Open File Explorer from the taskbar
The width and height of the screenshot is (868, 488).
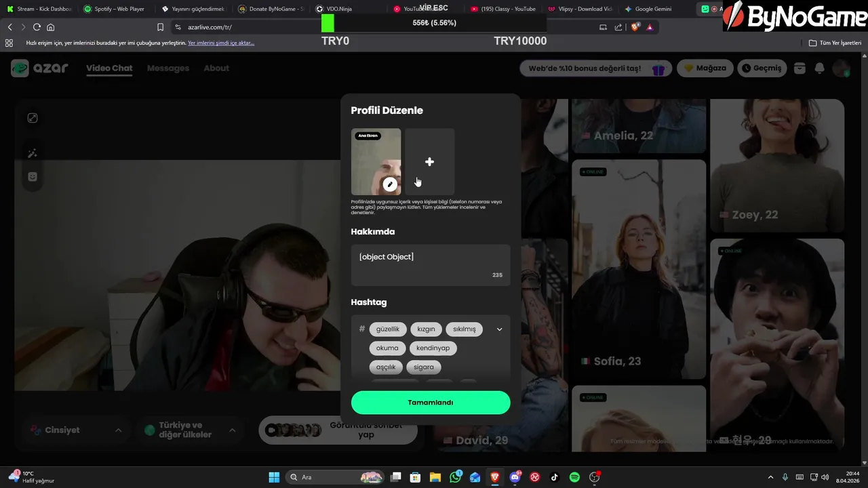click(x=435, y=477)
